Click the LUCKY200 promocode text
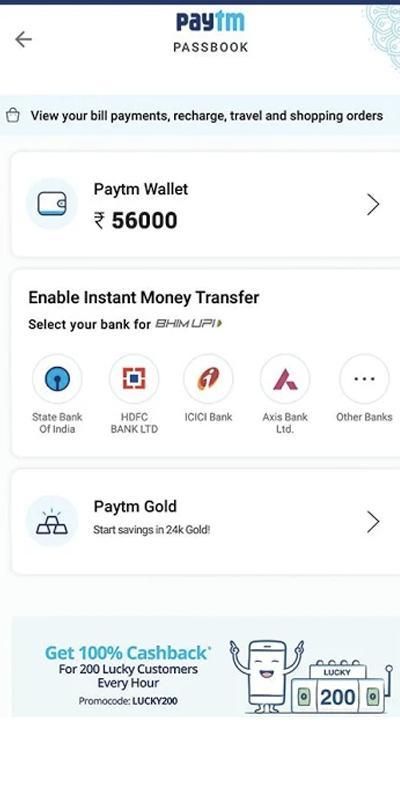The width and height of the screenshot is (400, 800). point(155,701)
